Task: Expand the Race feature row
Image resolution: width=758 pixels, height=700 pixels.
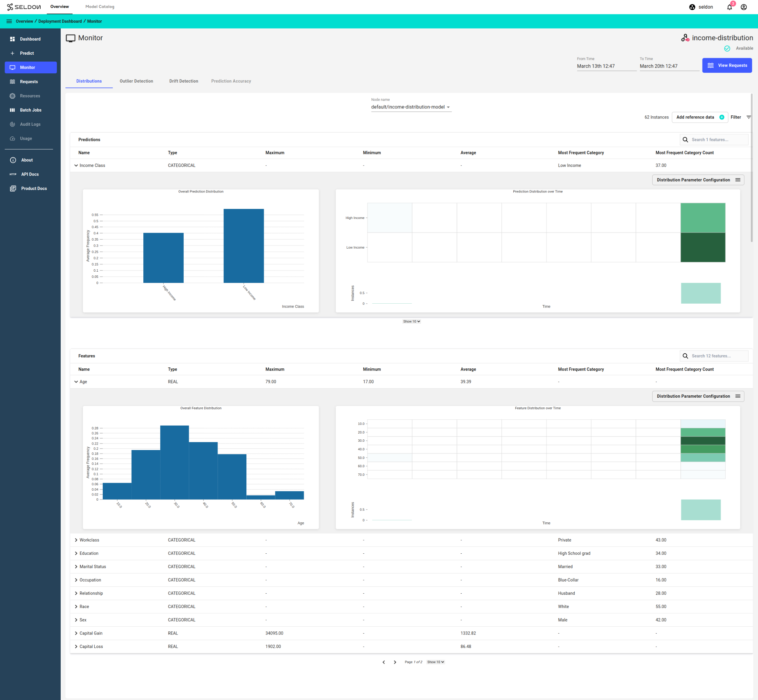Action: 76,607
